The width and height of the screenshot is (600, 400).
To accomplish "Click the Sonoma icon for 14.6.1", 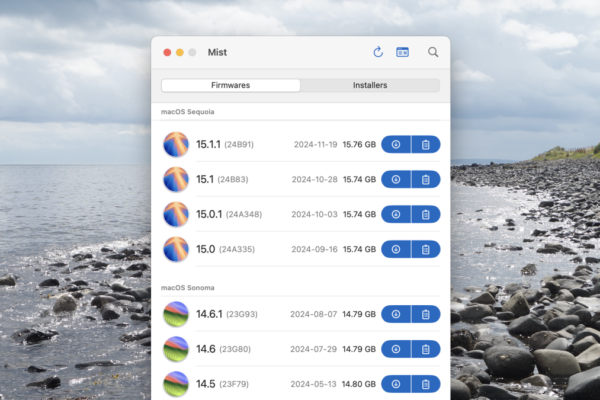I will pos(176,314).
